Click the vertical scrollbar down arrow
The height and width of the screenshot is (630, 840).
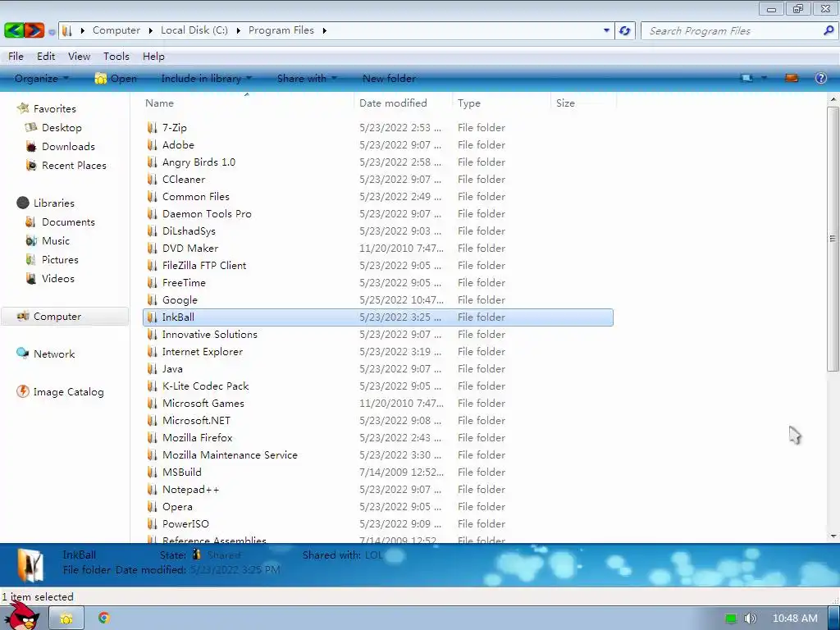click(833, 536)
